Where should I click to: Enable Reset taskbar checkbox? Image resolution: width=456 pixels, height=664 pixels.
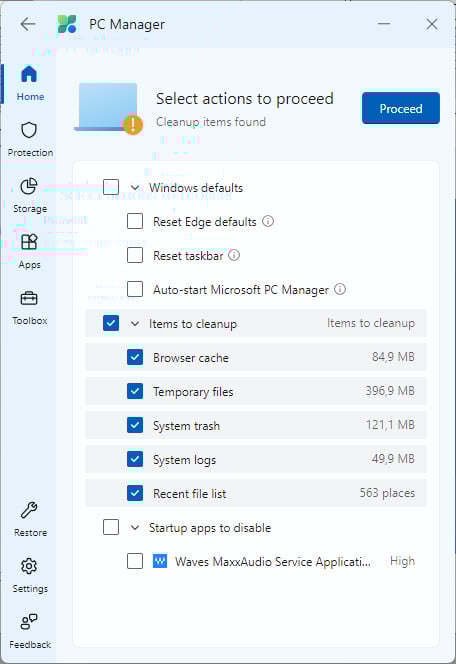(135, 255)
